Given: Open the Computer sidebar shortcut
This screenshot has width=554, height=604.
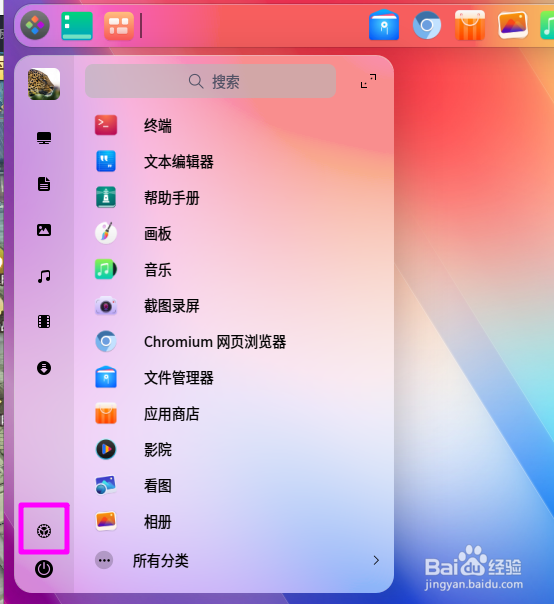Looking at the screenshot, I should coord(44,138).
